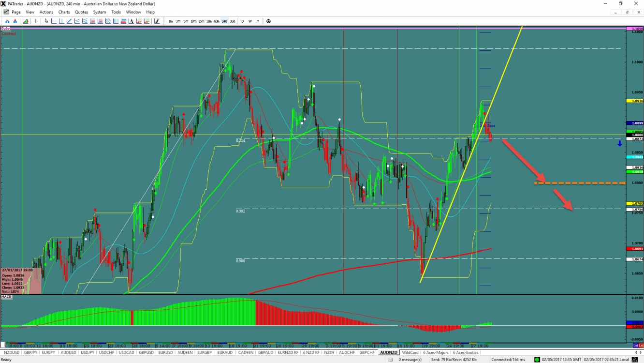Screen dimensions: 644x363
Task: Open the Window menu
Action: coord(133,12)
